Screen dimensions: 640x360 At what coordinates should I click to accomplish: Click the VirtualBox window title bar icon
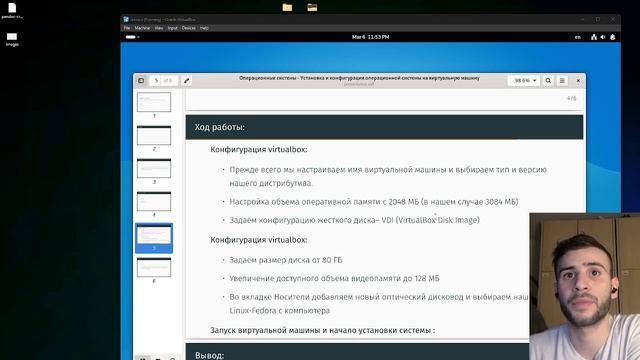[126, 19]
